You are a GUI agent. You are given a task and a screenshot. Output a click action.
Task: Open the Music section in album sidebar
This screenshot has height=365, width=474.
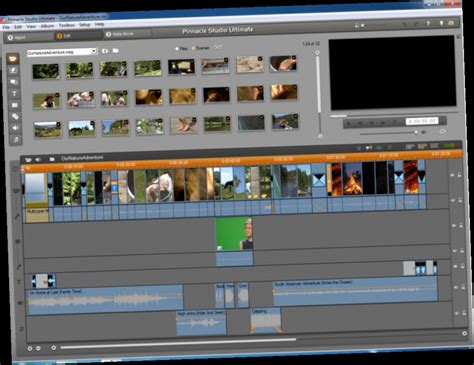(x=15, y=139)
